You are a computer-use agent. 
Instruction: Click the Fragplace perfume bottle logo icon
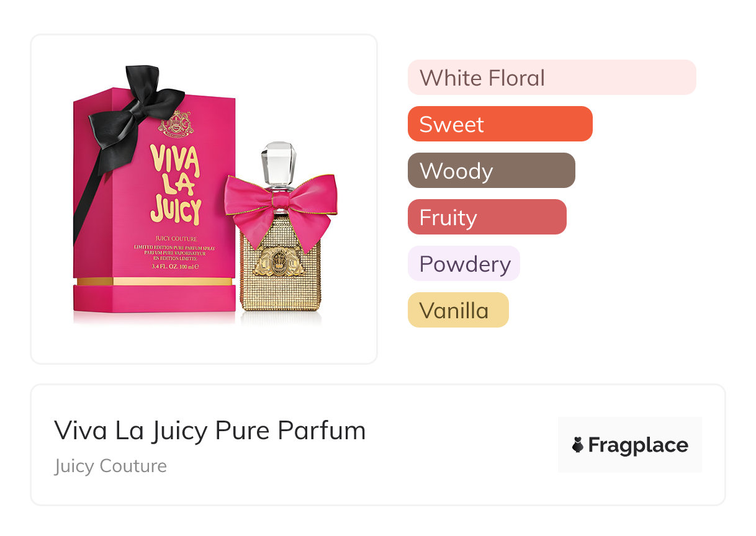[578, 445]
